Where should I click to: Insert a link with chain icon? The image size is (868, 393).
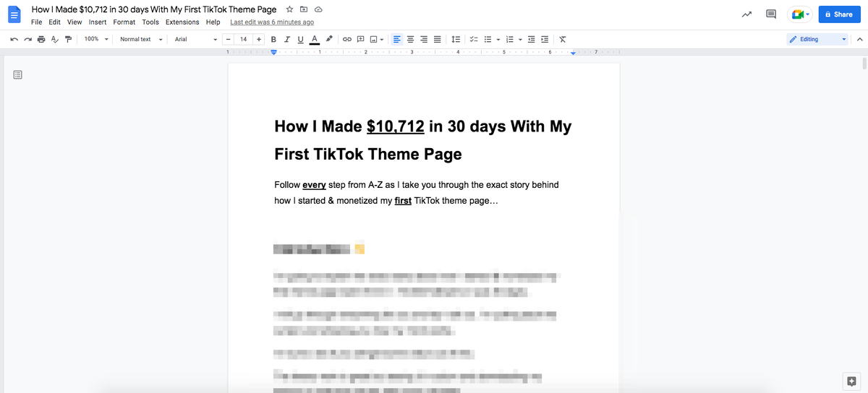click(346, 39)
